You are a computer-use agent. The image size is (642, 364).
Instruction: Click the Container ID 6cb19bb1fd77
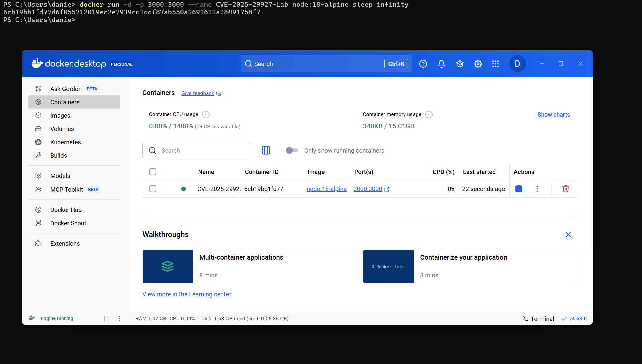[x=264, y=189]
